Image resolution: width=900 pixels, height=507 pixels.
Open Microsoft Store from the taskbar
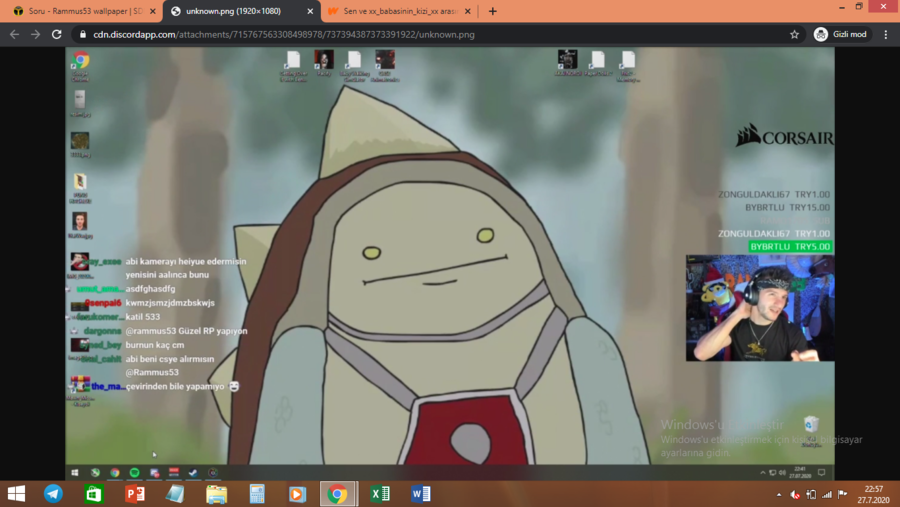94,494
